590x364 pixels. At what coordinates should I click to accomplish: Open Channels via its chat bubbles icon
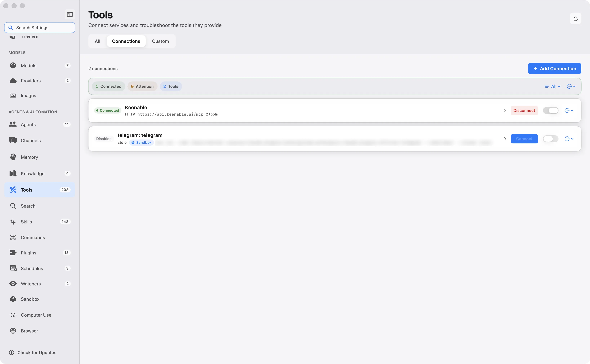13,140
